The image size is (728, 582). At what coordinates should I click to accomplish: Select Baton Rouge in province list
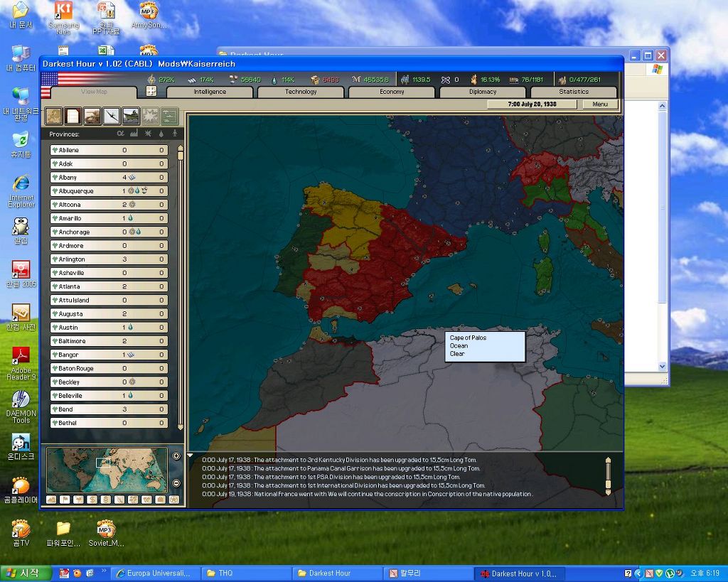click(x=109, y=368)
